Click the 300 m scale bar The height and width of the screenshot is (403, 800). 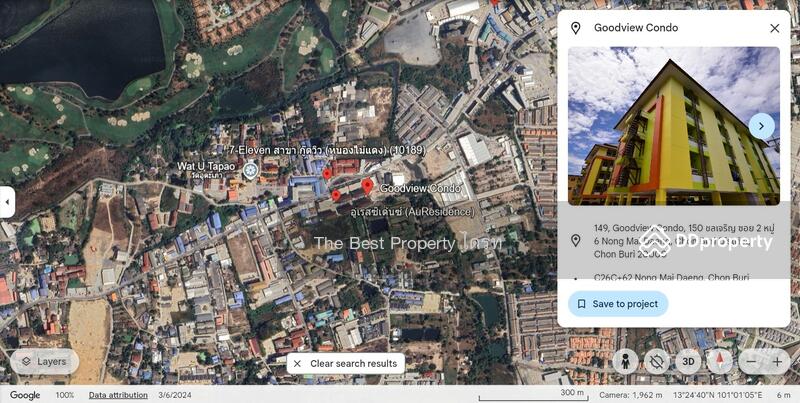(x=532, y=396)
